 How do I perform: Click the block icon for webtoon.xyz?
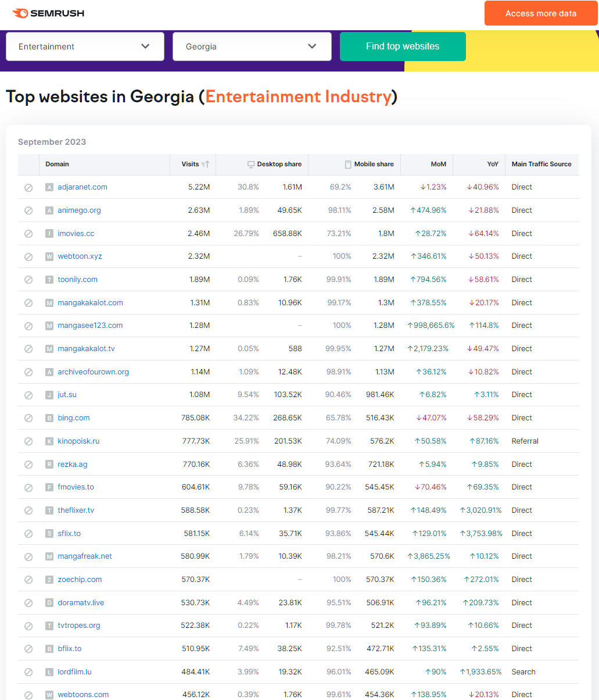click(28, 256)
